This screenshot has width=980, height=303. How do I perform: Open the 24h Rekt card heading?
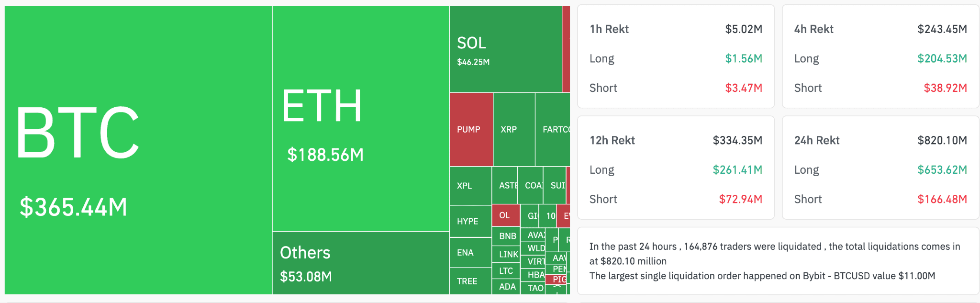(817, 140)
